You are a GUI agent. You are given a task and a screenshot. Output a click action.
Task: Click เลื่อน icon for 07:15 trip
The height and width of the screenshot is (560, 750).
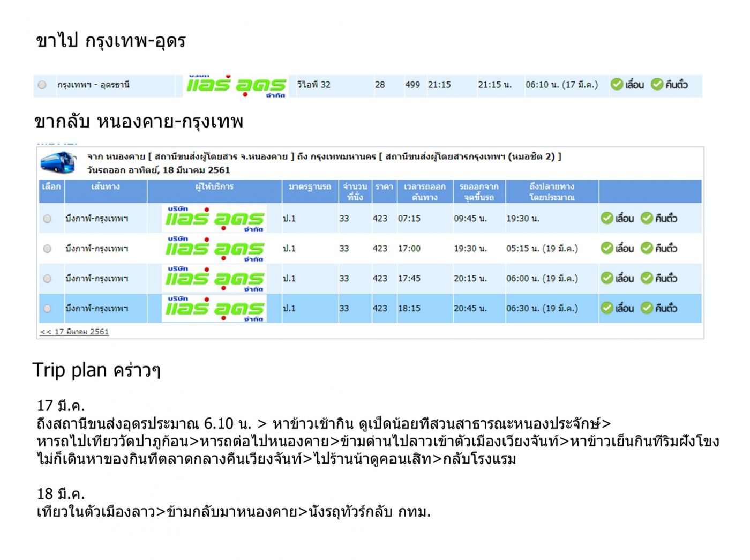coord(607,218)
